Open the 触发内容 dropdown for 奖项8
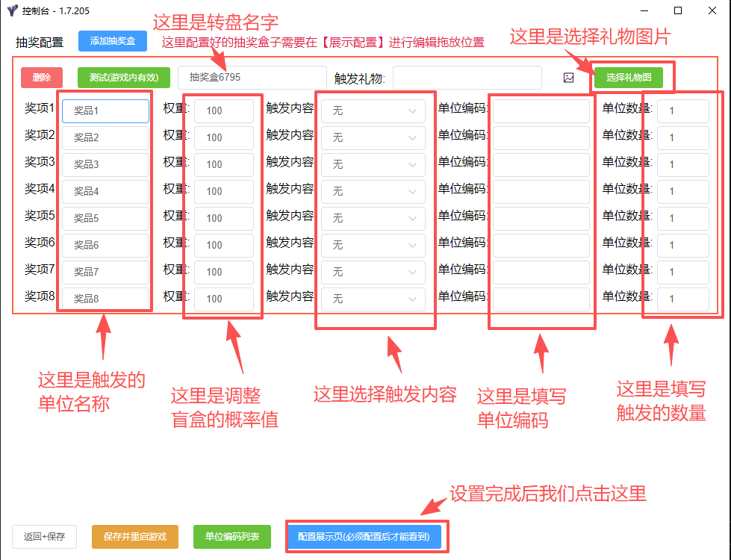The width and height of the screenshot is (731, 560). coord(375,298)
